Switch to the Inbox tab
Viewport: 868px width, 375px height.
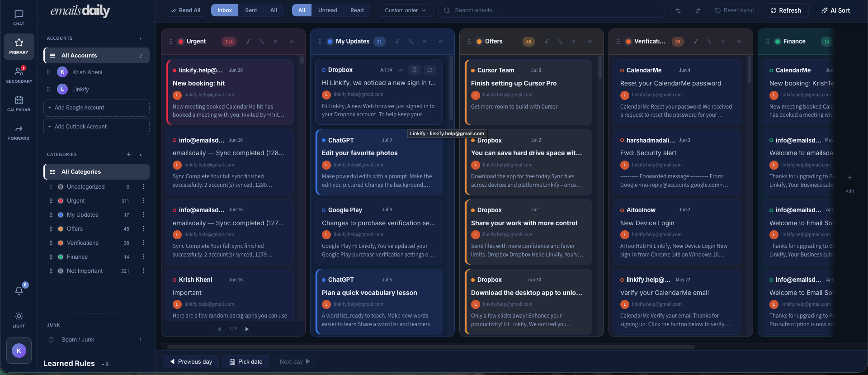[225, 10]
